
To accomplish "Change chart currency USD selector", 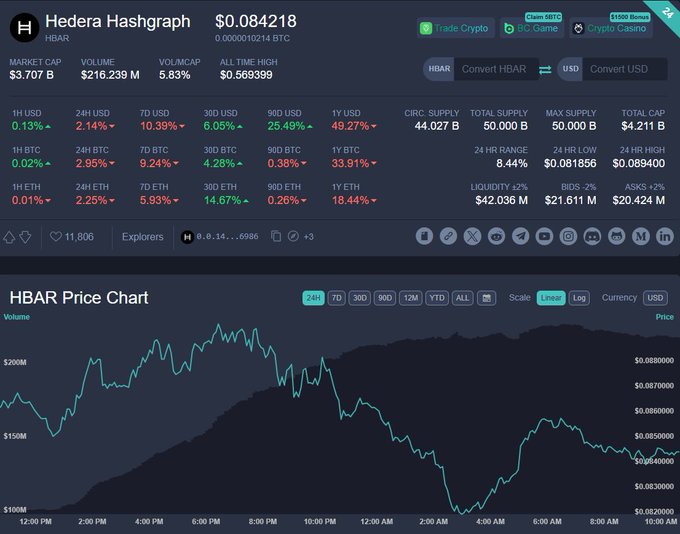I will (655, 298).
